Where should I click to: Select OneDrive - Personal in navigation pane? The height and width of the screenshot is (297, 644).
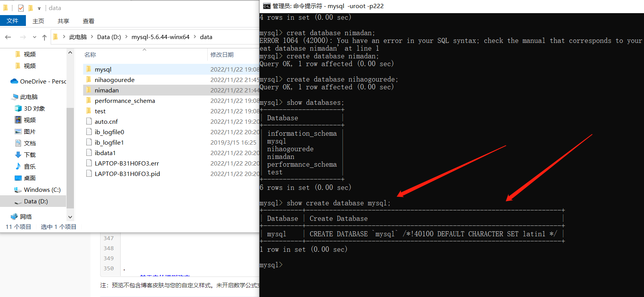click(x=38, y=81)
